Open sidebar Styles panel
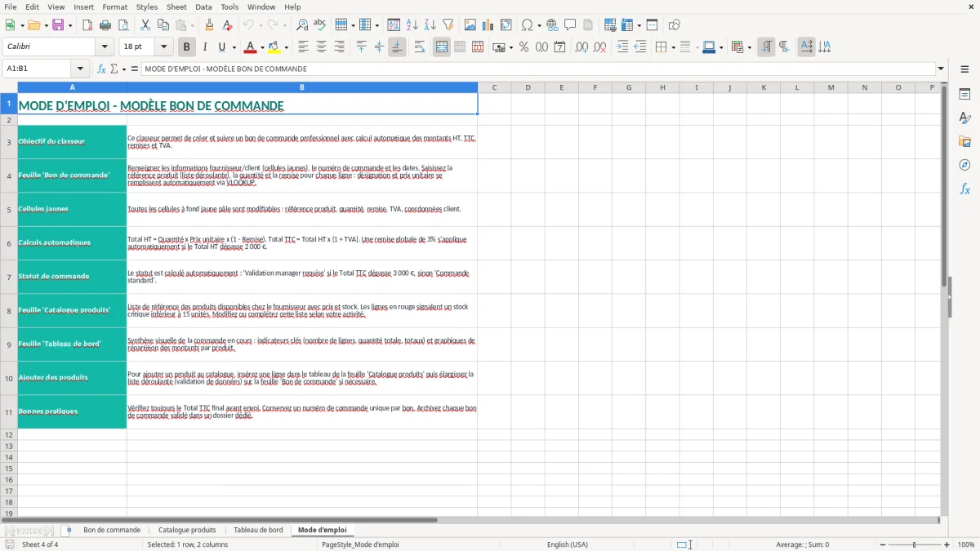 [964, 118]
